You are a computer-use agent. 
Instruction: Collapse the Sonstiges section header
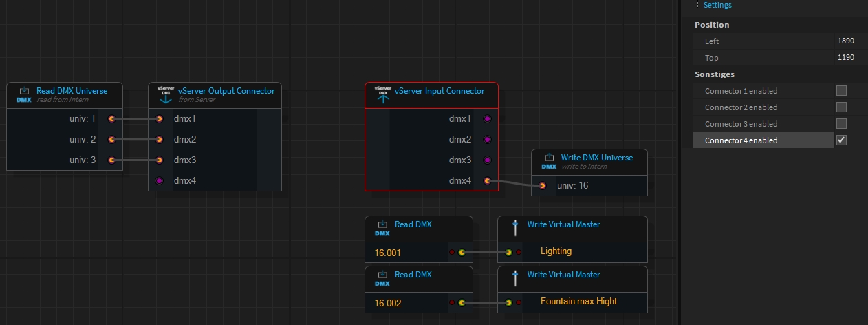(x=715, y=74)
